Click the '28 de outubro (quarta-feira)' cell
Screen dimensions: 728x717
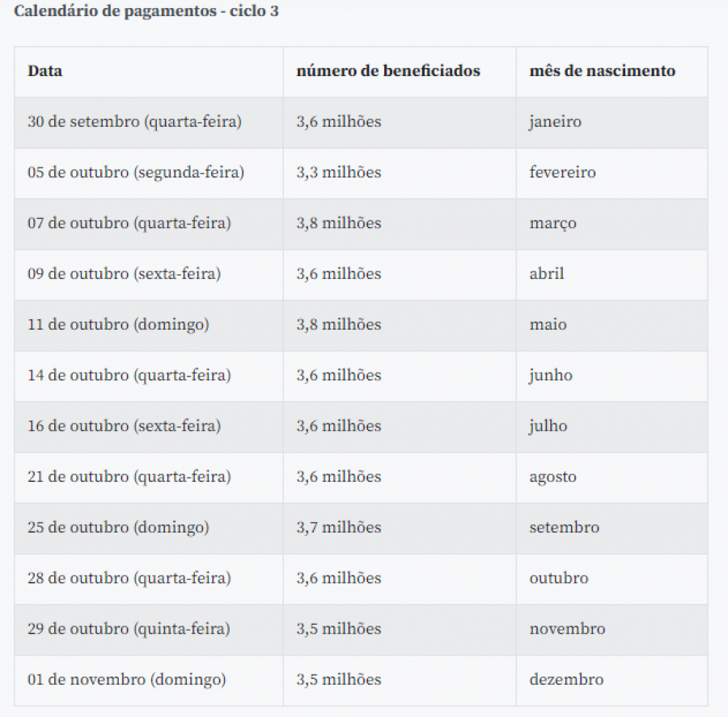pos(149,579)
